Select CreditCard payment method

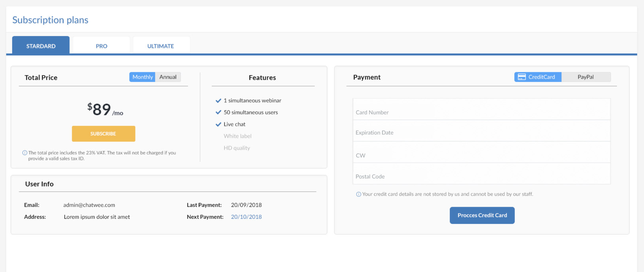[x=541, y=77]
